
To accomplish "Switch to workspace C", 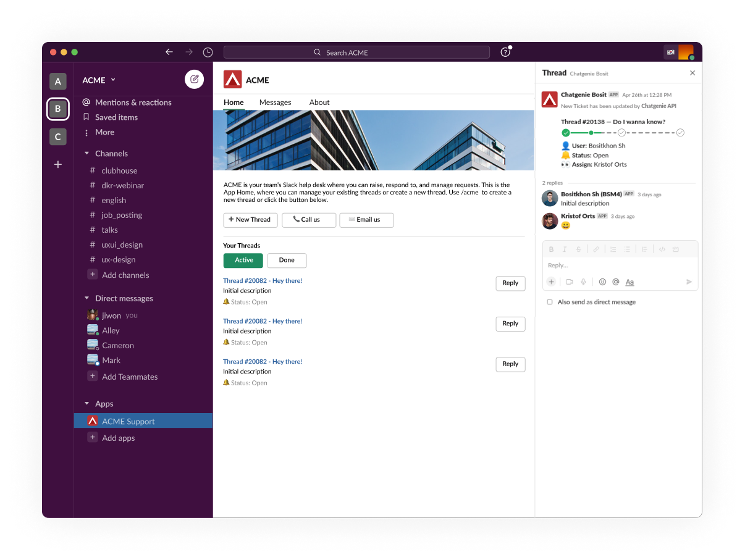I will 57,136.
